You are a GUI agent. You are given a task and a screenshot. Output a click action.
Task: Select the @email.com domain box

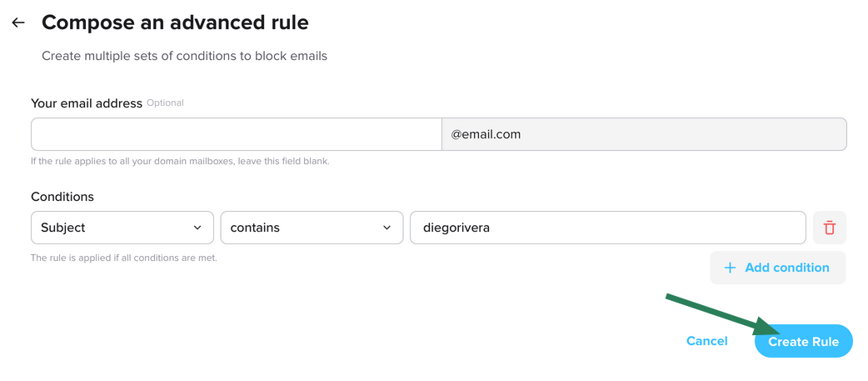(644, 134)
